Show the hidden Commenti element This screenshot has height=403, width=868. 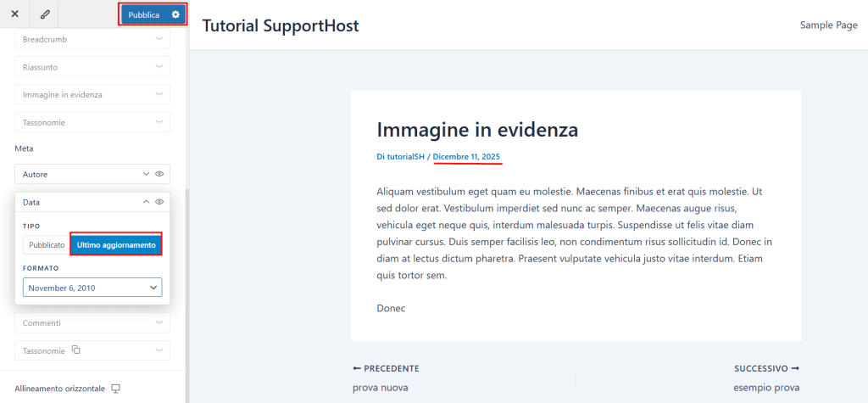pos(159,323)
